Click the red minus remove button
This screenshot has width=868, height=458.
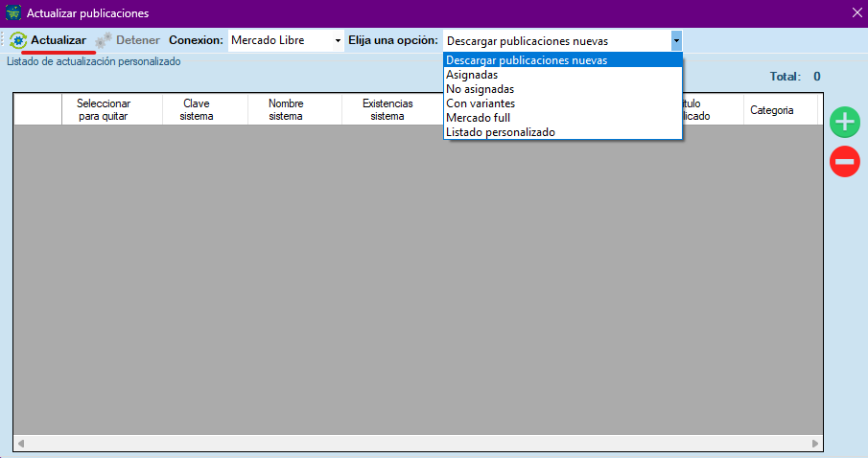[x=844, y=162]
